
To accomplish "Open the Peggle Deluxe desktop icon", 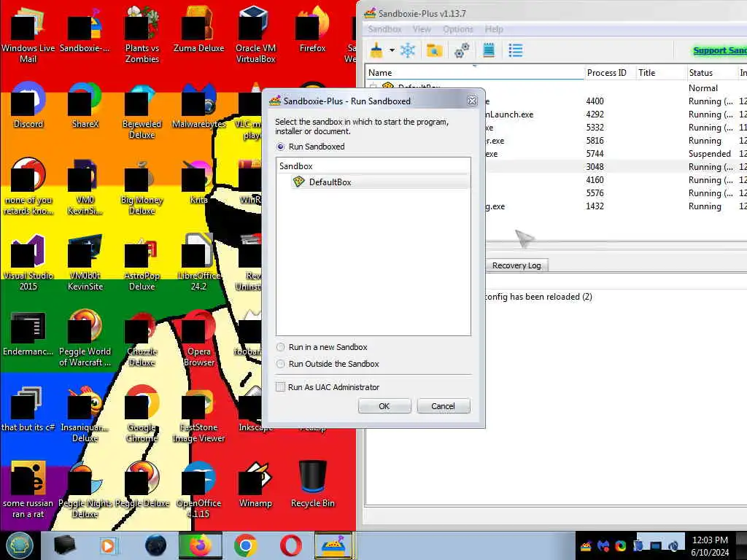I will tap(142, 486).
